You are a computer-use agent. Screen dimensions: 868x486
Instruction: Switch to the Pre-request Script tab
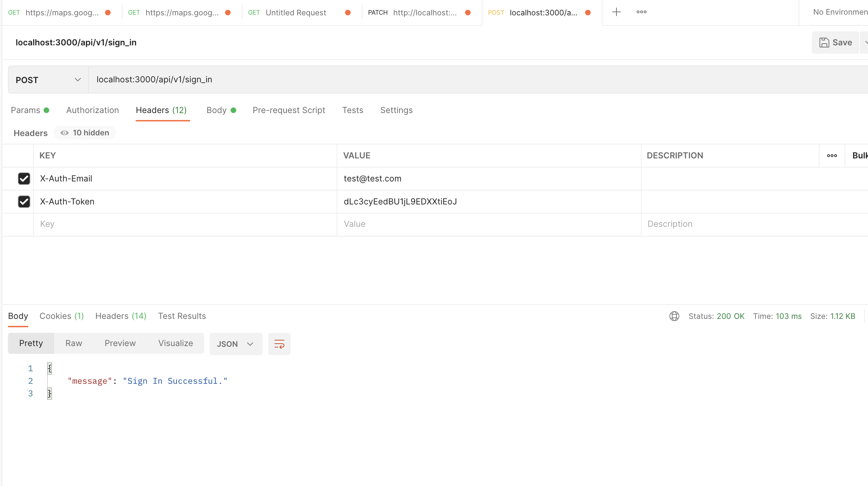(x=289, y=110)
